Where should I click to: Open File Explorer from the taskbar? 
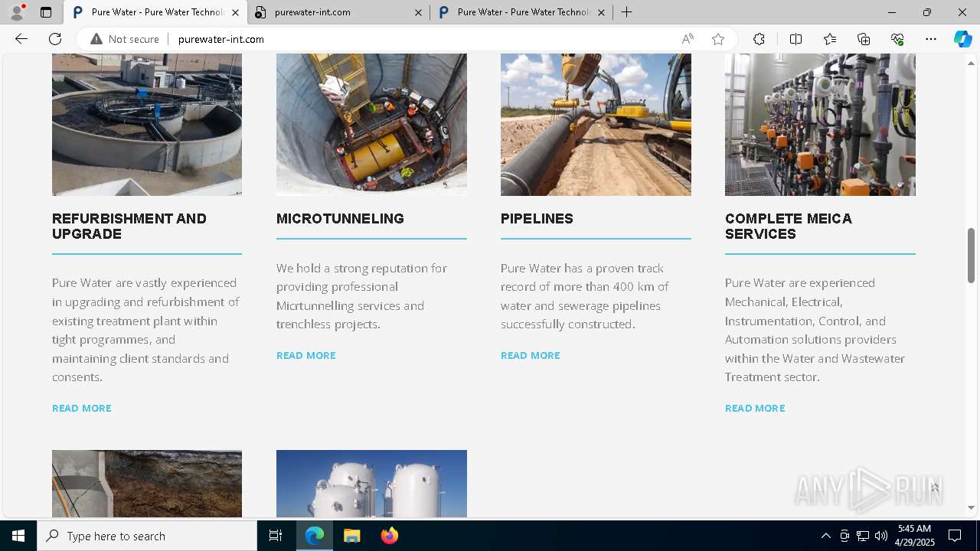(352, 536)
